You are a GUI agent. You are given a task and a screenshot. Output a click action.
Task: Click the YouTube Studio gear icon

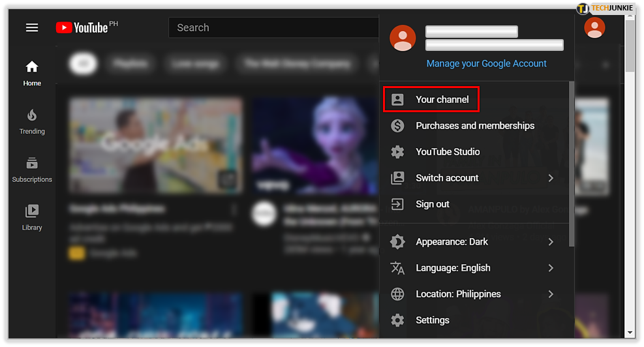pyautogui.click(x=397, y=152)
